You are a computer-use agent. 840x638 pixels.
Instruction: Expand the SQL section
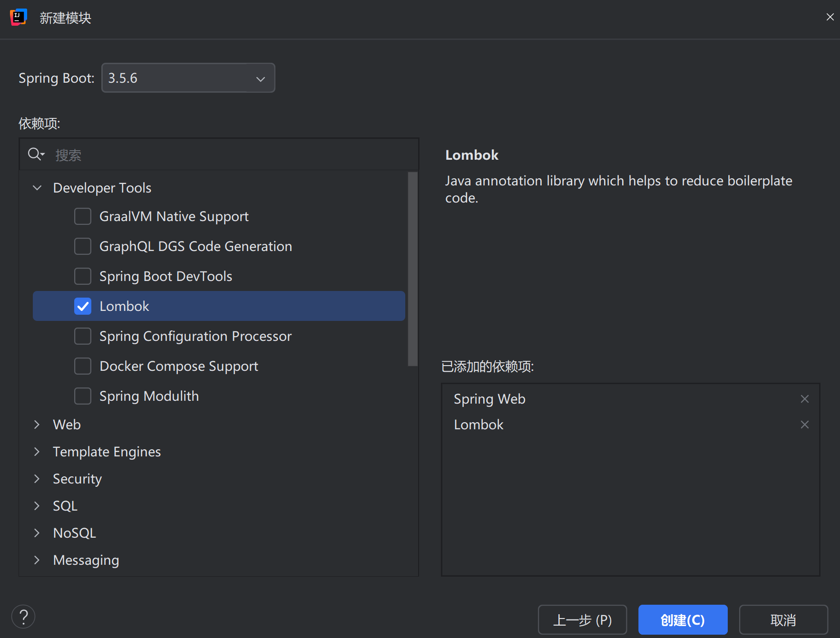37,506
